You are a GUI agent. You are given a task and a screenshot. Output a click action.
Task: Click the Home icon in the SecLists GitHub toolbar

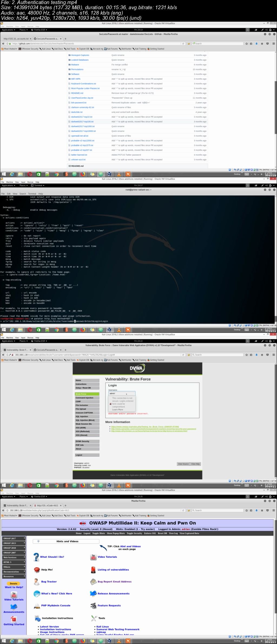[x=262, y=44]
